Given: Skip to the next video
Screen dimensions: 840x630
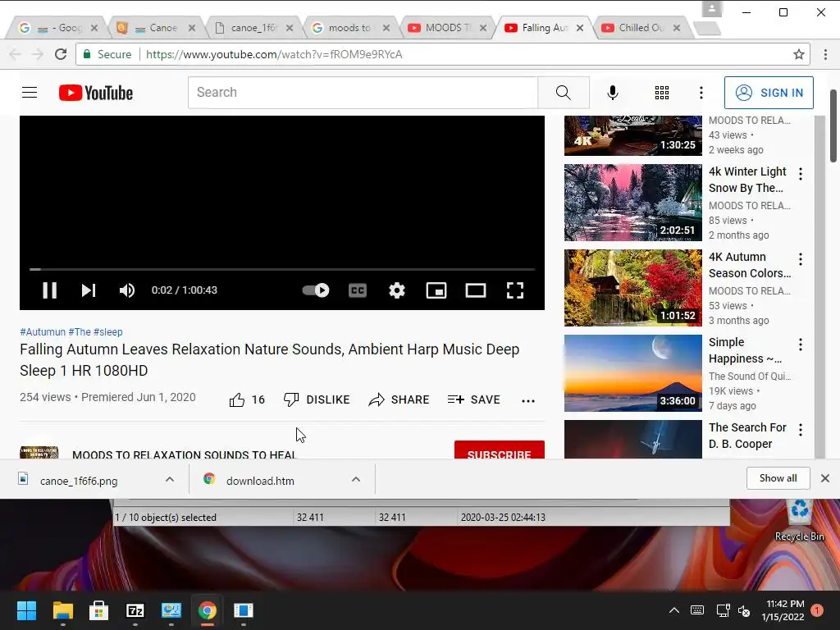Looking at the screenshot, I should pos(89,290).
